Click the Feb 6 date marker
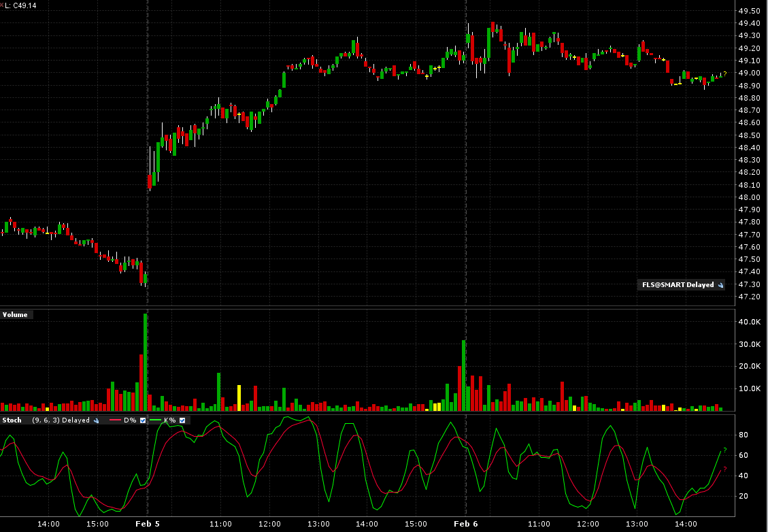This screenshot has height=532, width=768. point(466,524)
